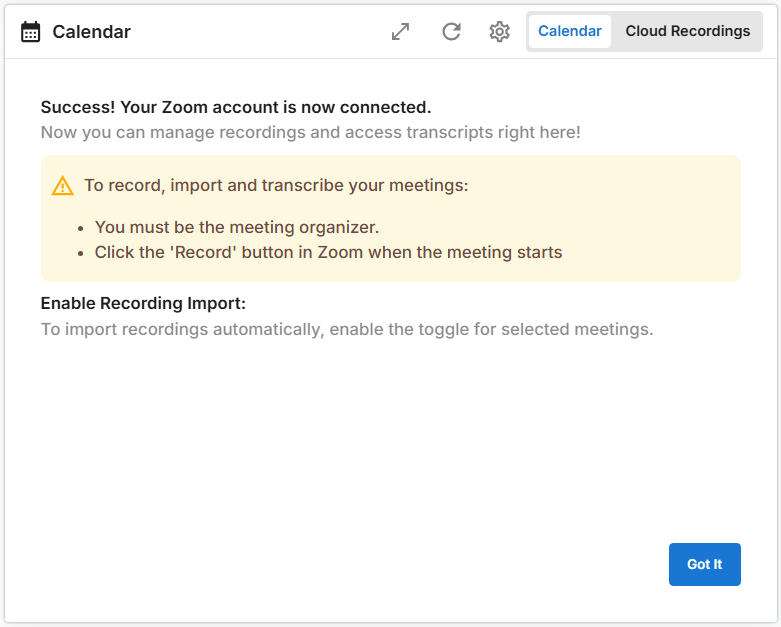The height and width of the screenshot is (627, 781).
Task: Click the calendar icon beside the title
Action: [x=30, y=32]
